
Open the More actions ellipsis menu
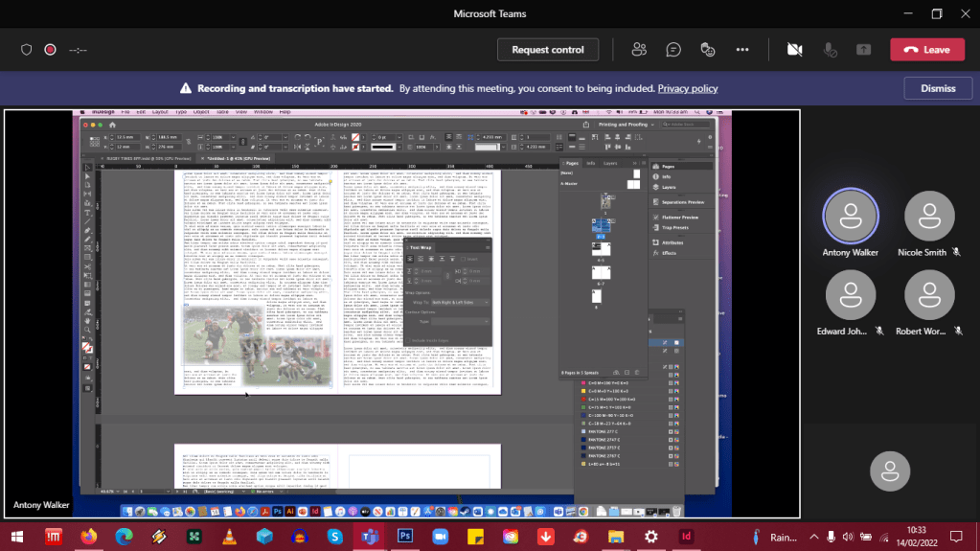(742, 50)
